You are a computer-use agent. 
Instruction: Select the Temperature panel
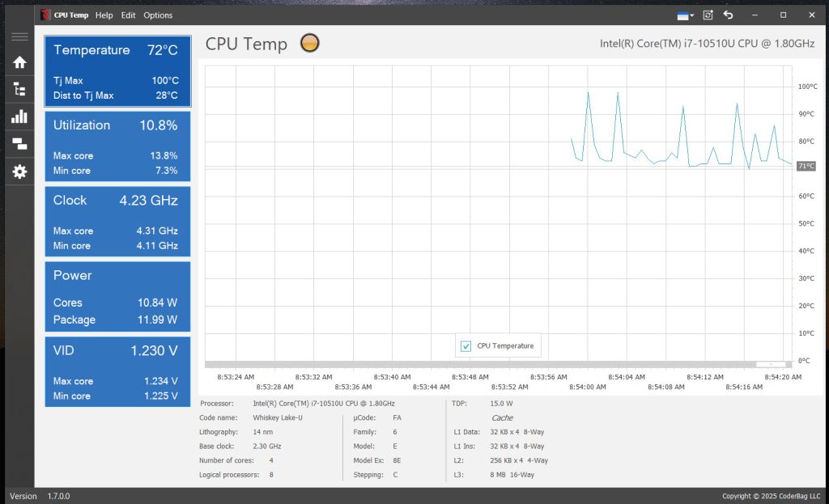117,71
